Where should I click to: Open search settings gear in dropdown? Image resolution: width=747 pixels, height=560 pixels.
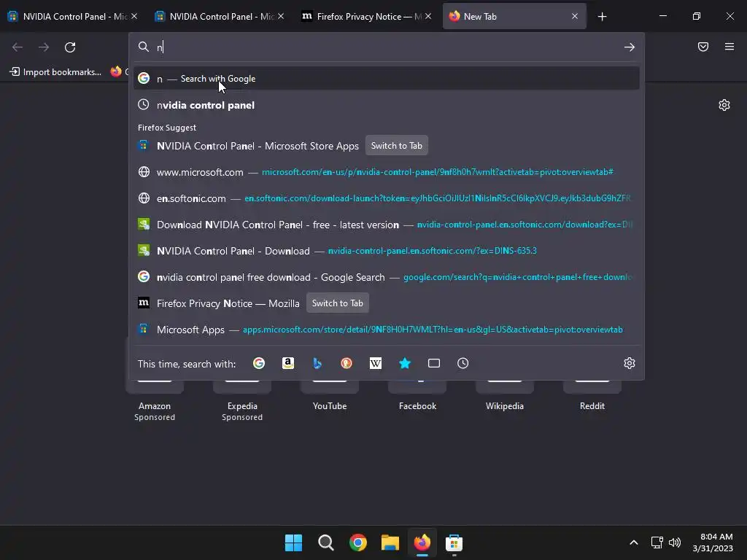click(x=630, y=363)
